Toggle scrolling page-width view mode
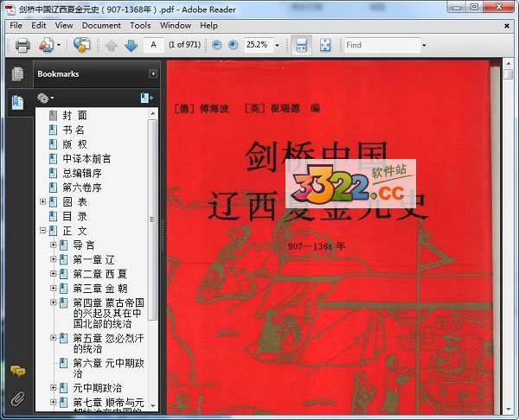The height and width of the screenshot is (420, 519). click(301, 45)
